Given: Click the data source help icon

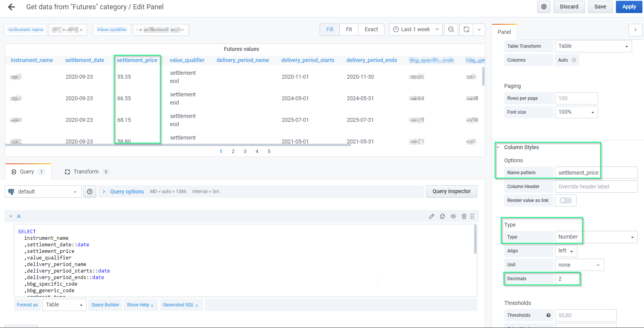Looking at the screenshot, I should [x=90, y=192].
